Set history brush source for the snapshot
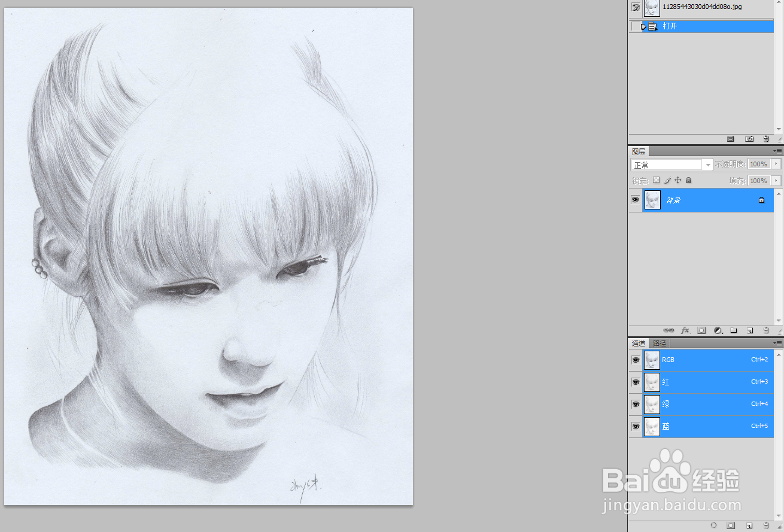The image size is (784, 532). pos(636,8)
